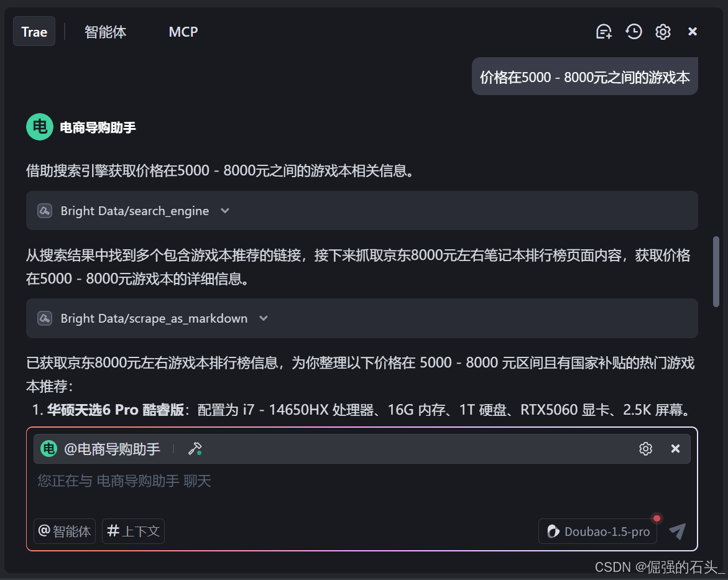The height and width of the screenshot is (580, 728).
Task: Click the user message bubble 价格在5000 - 8000元之间的游戏本
Action: (x=584, y=76)
